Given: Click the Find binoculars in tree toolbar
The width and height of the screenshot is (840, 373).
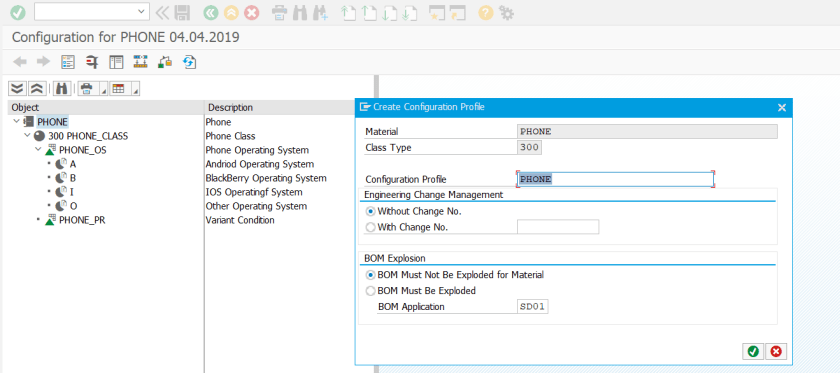Looking at the screenshot, I should pyautogui.click(x=61, y=88).
